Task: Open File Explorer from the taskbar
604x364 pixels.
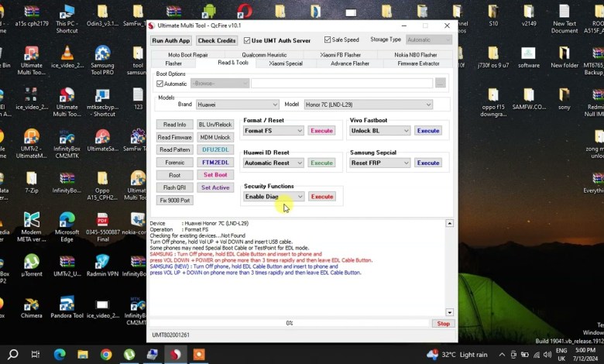Action: pyautogui.click(x=83, y=354)
